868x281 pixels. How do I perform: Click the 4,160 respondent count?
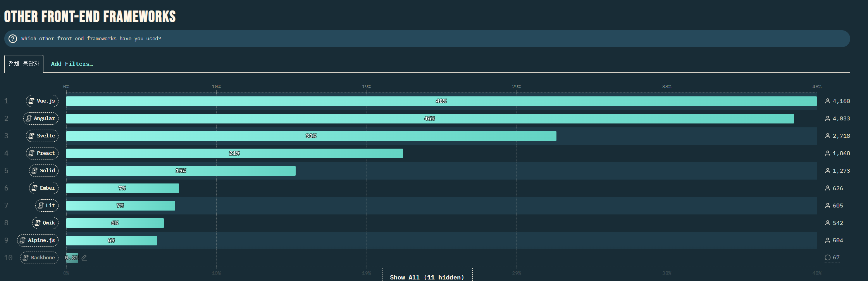point(841,101)
